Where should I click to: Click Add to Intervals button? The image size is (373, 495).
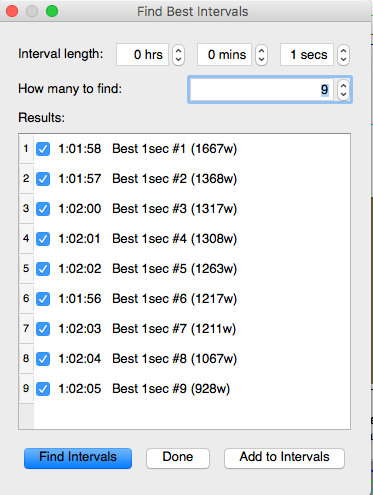(x=284, y=458)
